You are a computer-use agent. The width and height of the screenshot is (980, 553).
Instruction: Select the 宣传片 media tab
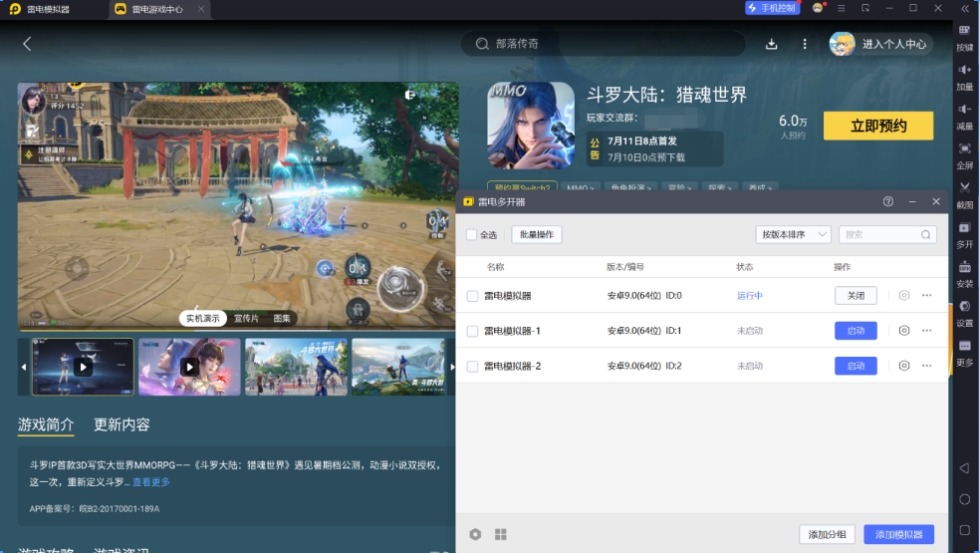coord(246,319)
